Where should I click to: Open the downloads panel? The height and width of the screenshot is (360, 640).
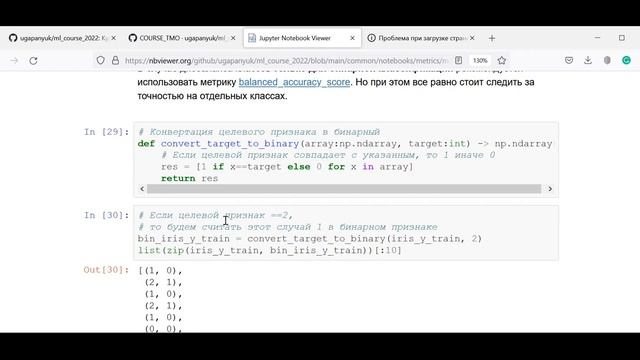point(588,60)
